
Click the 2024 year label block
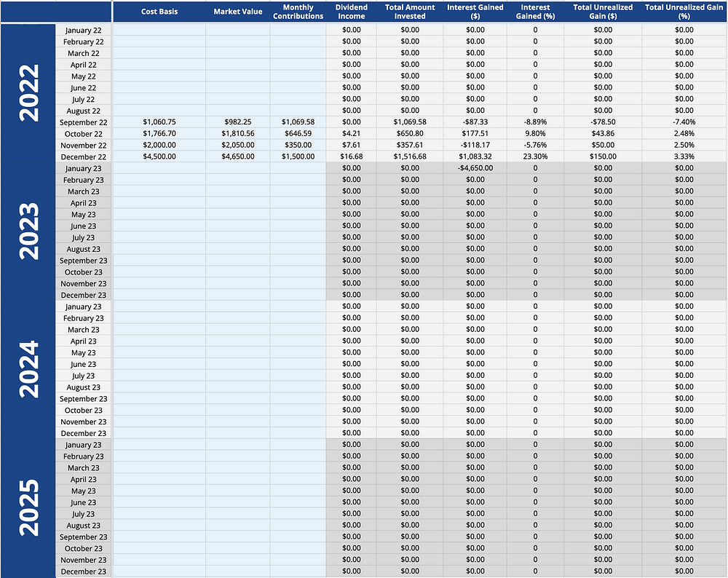click(x=29, y=369)
